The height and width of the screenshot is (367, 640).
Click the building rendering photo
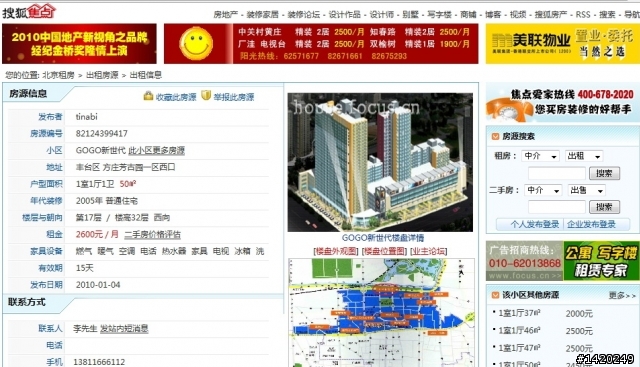[x=380, y=162]
